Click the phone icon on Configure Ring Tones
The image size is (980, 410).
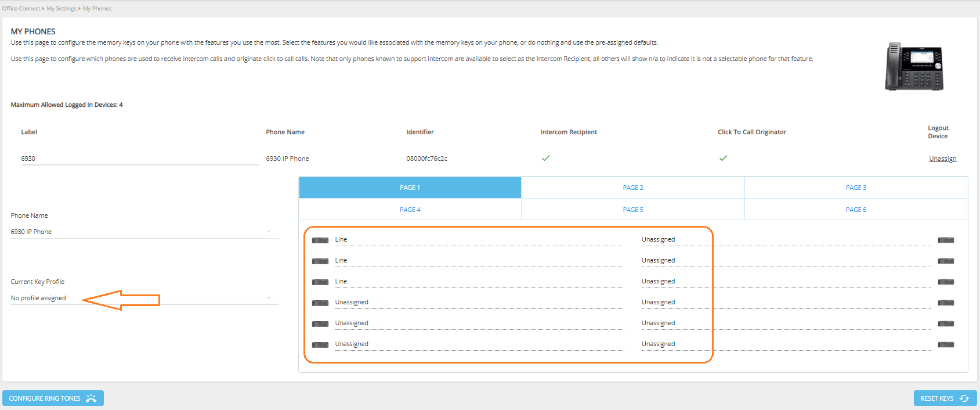pyautogui.click(x=91, y=398)
